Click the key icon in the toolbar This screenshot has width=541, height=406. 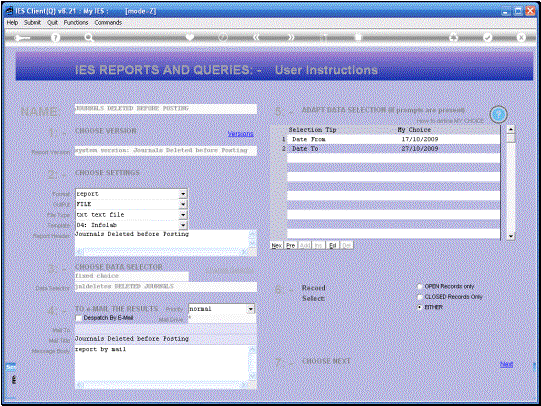point(22,38)
